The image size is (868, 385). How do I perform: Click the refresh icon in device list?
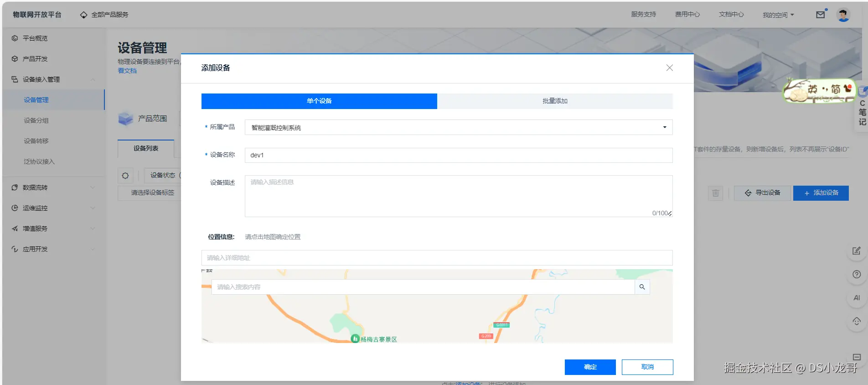[x=125, y=176]
